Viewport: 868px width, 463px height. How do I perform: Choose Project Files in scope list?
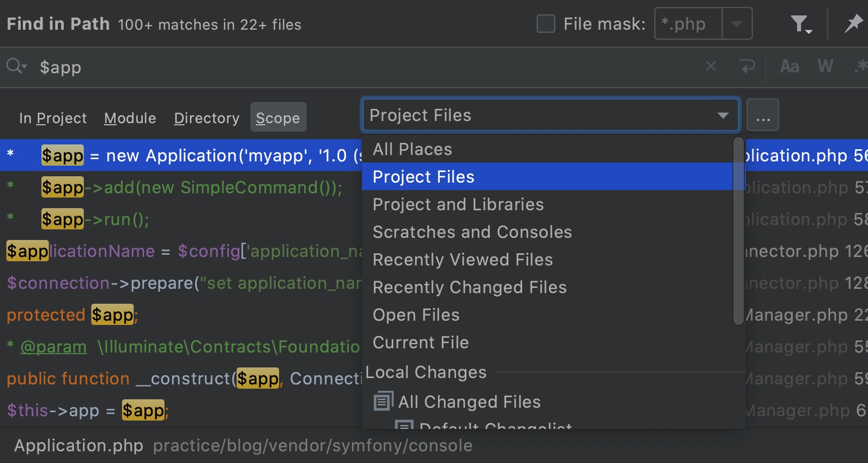(548, 177)
